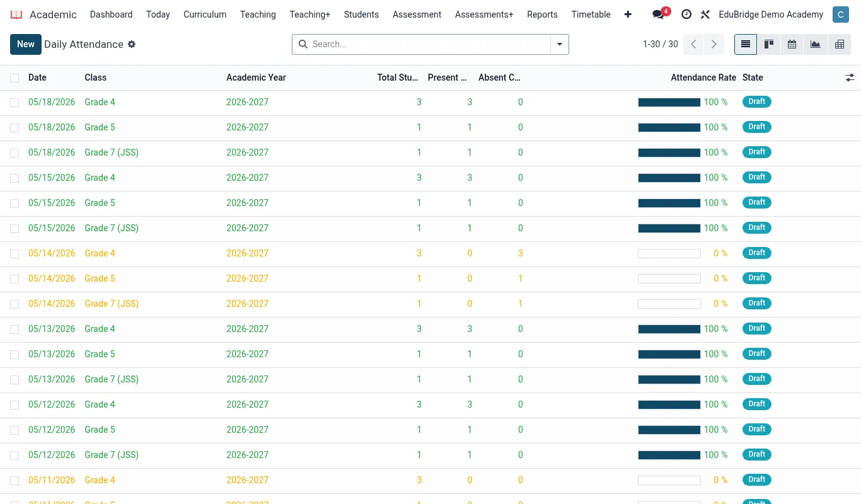Image resolution: width=861 pixels, height=504 pixels.
Task: Create a New attendance record
Action: (26, 44)
